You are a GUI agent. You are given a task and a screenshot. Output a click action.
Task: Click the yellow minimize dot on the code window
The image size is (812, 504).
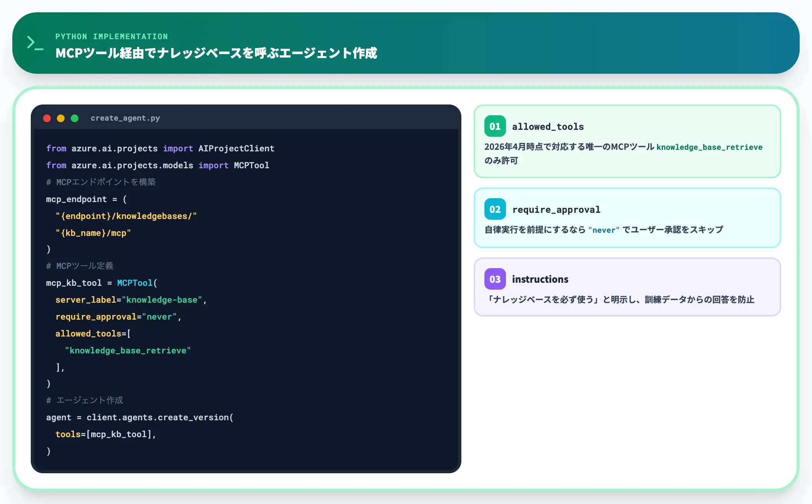click(61, 118)
